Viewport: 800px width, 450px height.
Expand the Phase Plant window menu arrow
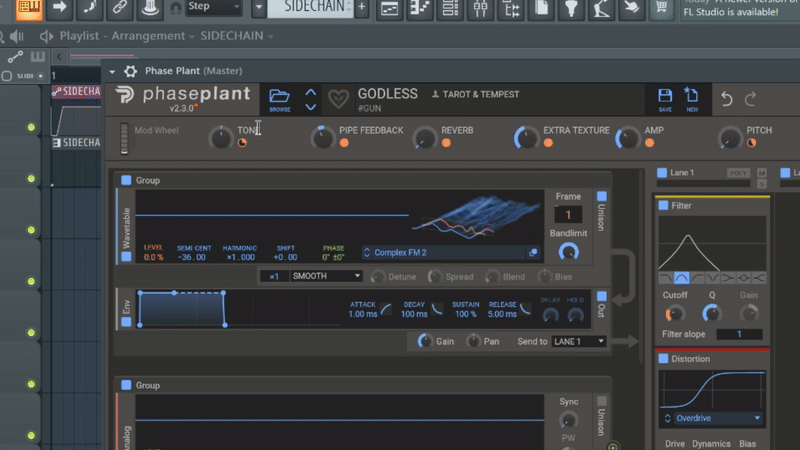click(112, 71)
